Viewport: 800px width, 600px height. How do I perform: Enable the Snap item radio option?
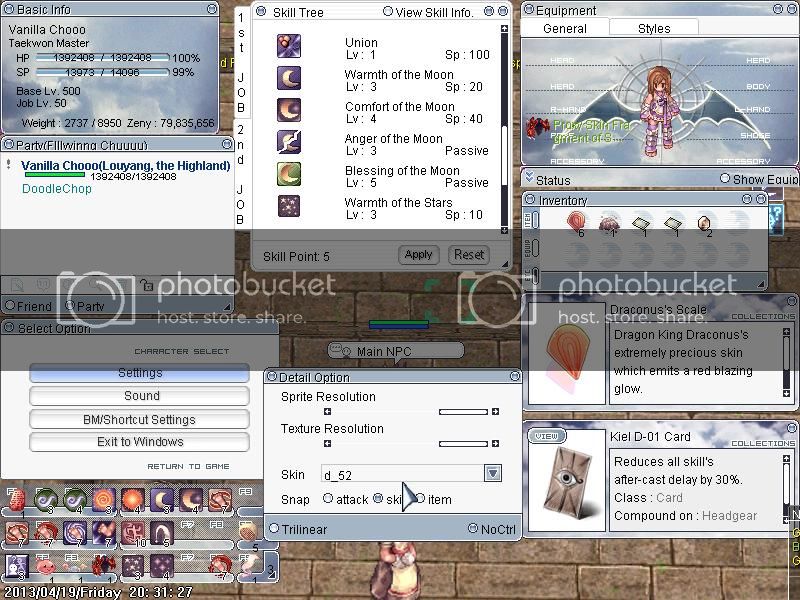420,499
